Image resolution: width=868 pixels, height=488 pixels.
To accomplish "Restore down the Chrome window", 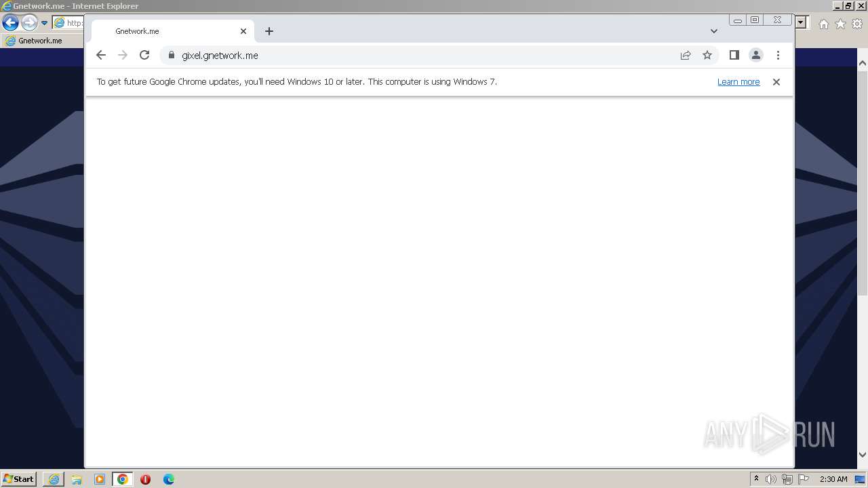I will pyautogui.click(x=755, y=20).
